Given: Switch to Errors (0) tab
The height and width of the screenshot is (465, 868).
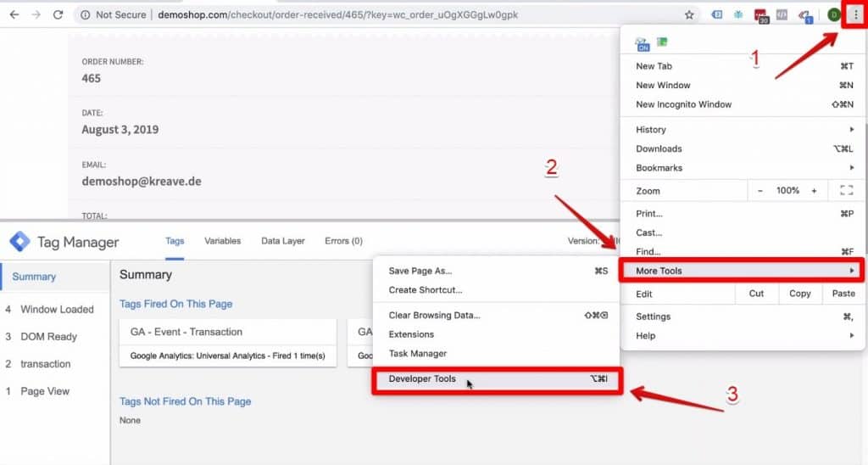Looking at the screenshot, I should (344, 241).
